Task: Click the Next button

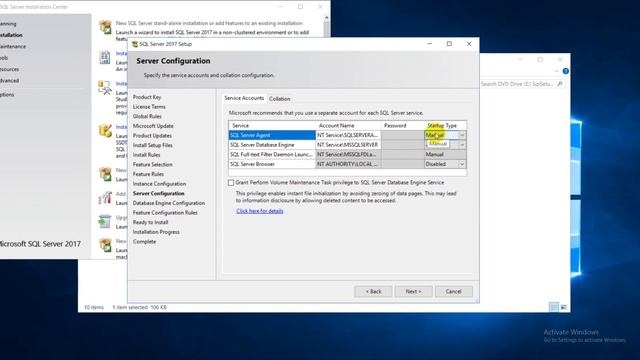Action: tap(413, 291)
